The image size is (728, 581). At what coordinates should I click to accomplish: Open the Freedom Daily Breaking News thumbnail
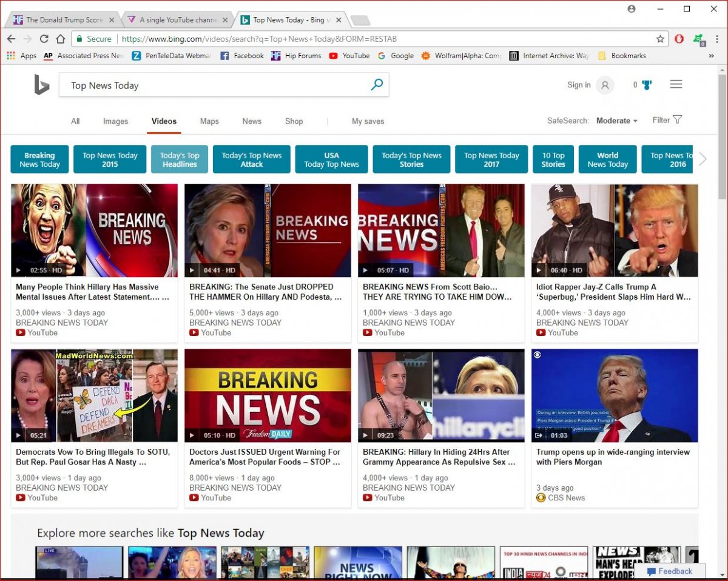coord(268,395)
